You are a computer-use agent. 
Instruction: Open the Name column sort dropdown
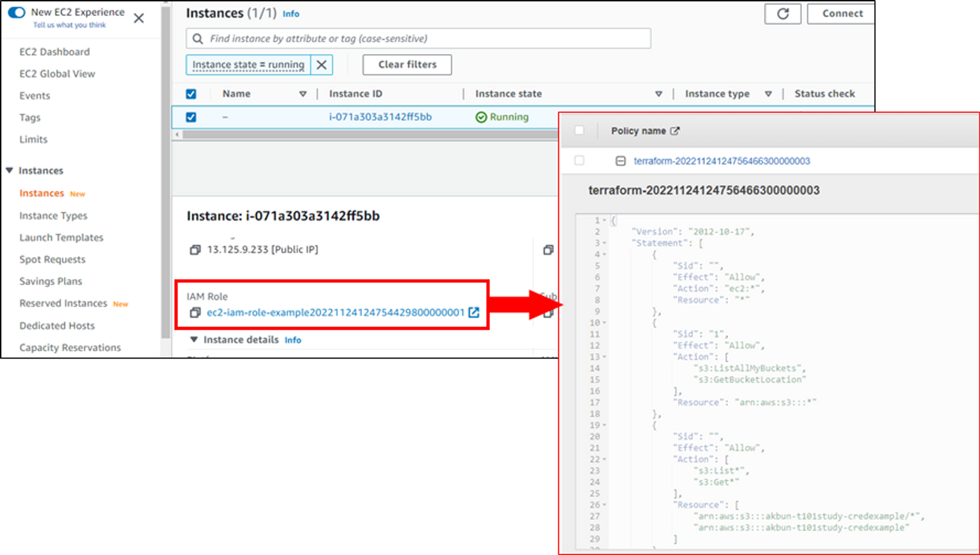coord(303,94)
